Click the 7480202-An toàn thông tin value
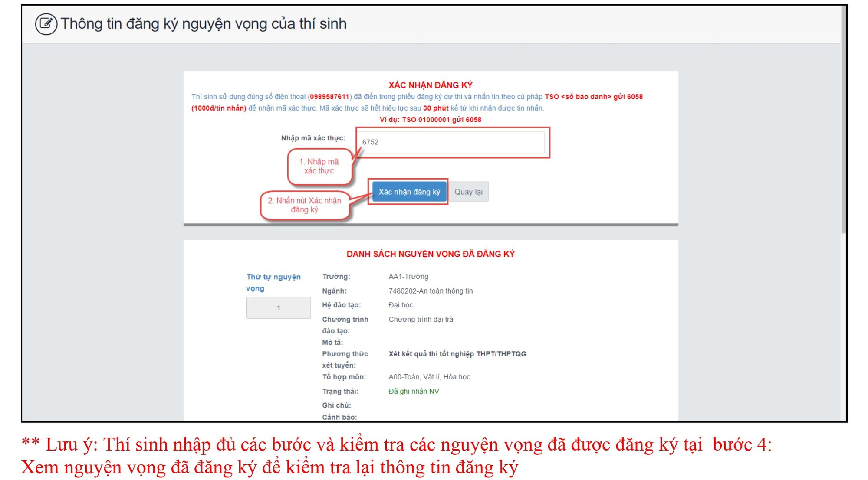 click(430, 291)
